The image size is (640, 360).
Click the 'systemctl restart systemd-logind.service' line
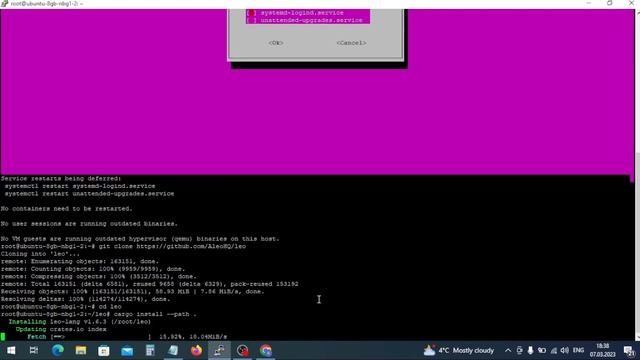coord(80,186)
